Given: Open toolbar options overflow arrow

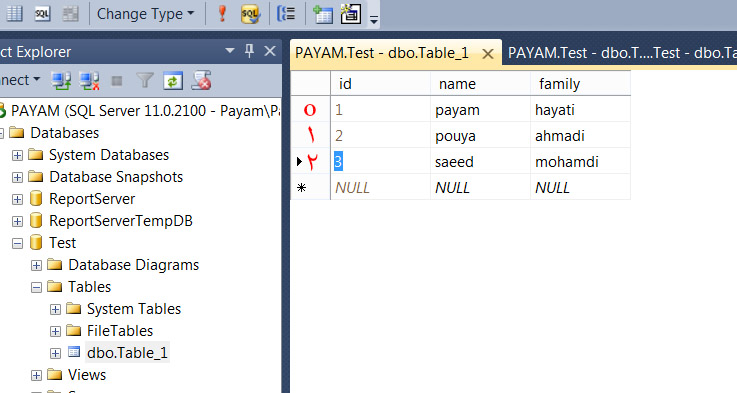Looking at the screenshot, I should (x=374, y=20).
